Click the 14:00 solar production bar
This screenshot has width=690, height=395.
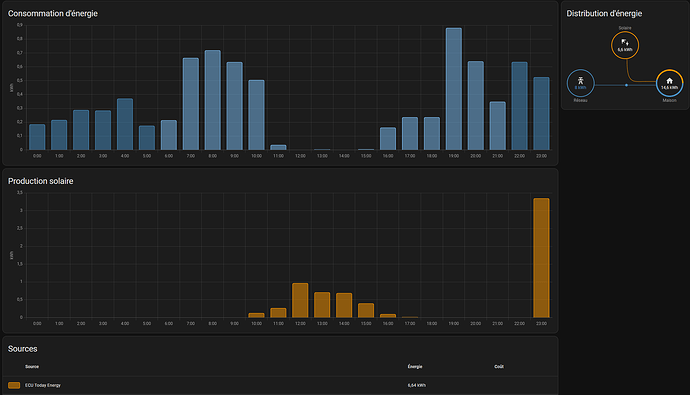click(344, 305)
